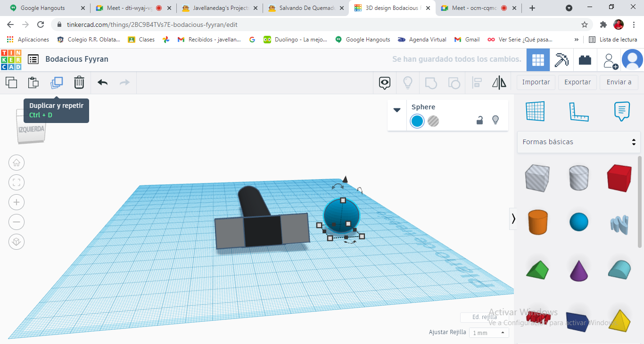Viewport: 644px width, 344px height.
Task: Switch to the Meet - ocm-cqm tab
Action: point(479,8)
